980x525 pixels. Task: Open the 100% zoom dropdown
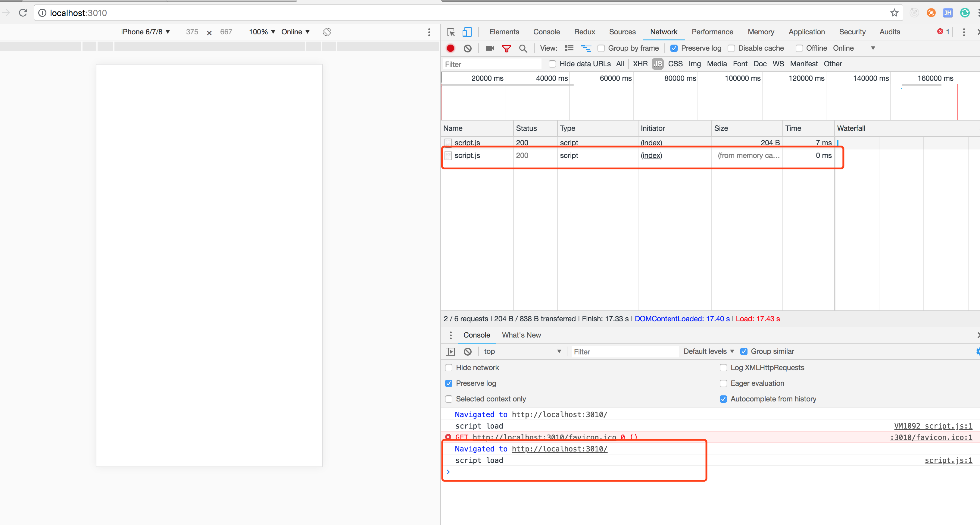tap(262, 32)
